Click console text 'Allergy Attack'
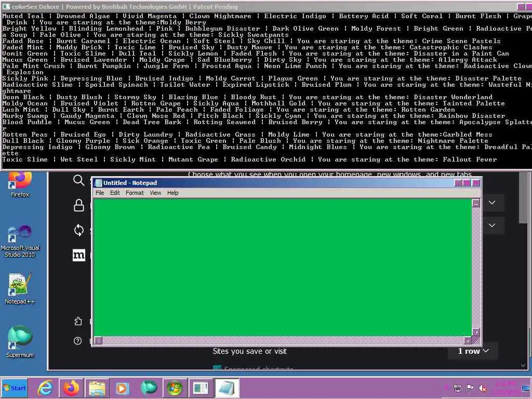Screen dimensions: 532x399 468,60
